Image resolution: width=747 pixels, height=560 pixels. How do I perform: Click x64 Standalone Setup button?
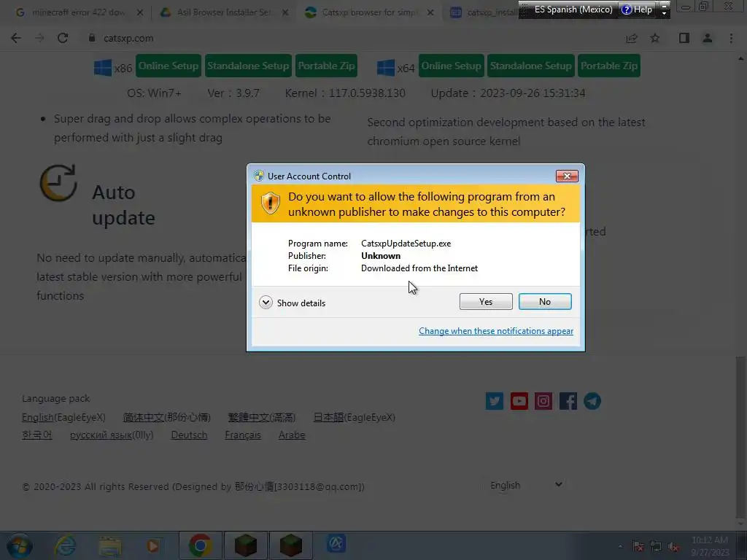coord(531,66)
